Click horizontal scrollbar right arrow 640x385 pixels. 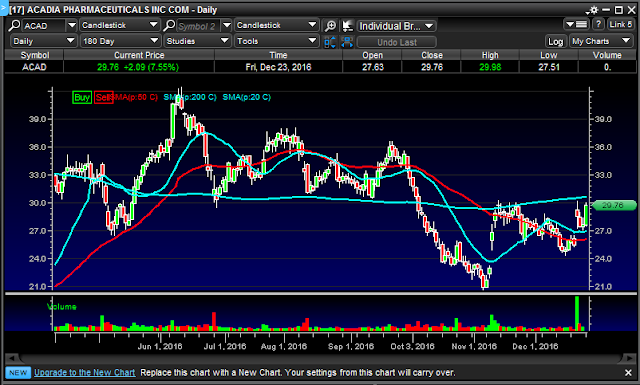click(628, 358)
